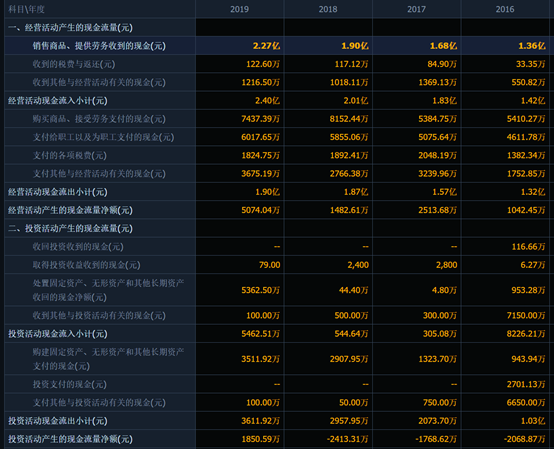
Task: Select the 收到的税费与返还 row label
Action: (x=74, y=64)
